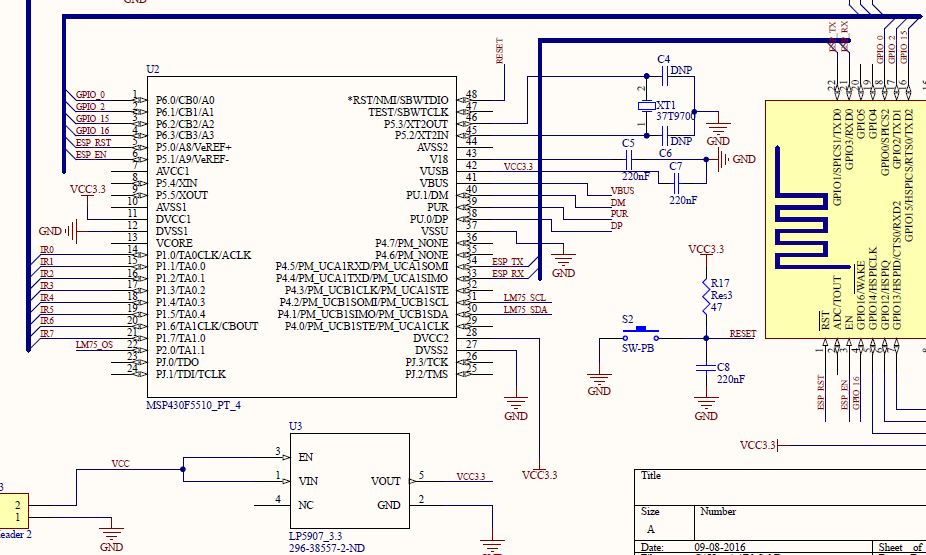Image resolution: width=926 pixels, height=555 pixels.
Task: Click the IR0 net label on U2 pin 14
Action: pos(47,250)
